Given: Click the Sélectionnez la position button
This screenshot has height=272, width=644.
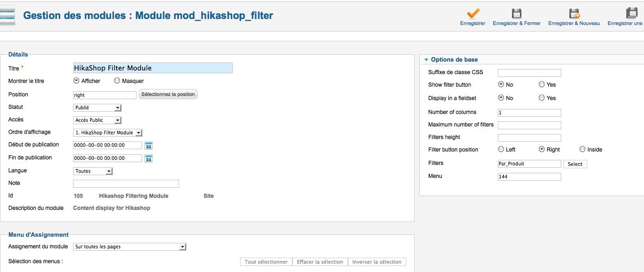Looking at the screenshot, I should [168, 94].
